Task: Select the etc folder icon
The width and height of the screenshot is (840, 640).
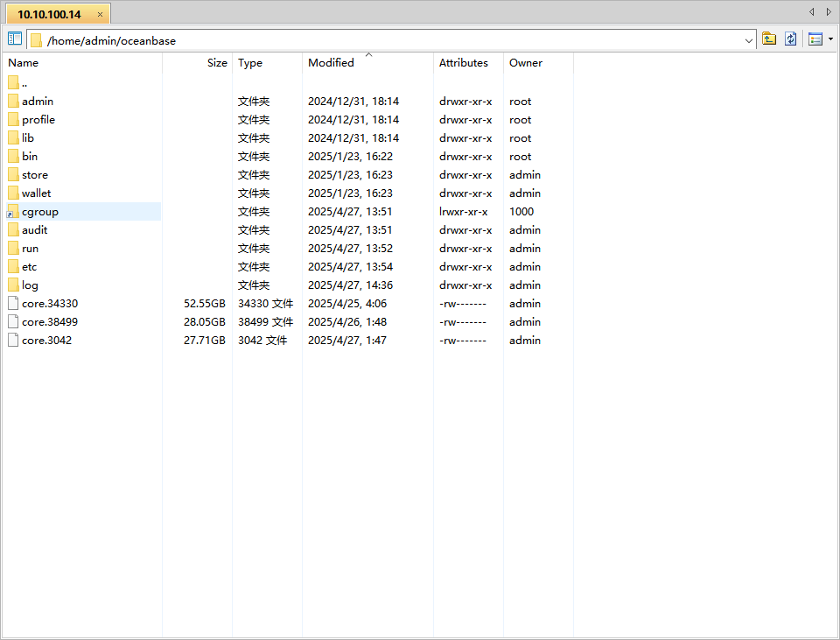Action: [x=13, y=266]
